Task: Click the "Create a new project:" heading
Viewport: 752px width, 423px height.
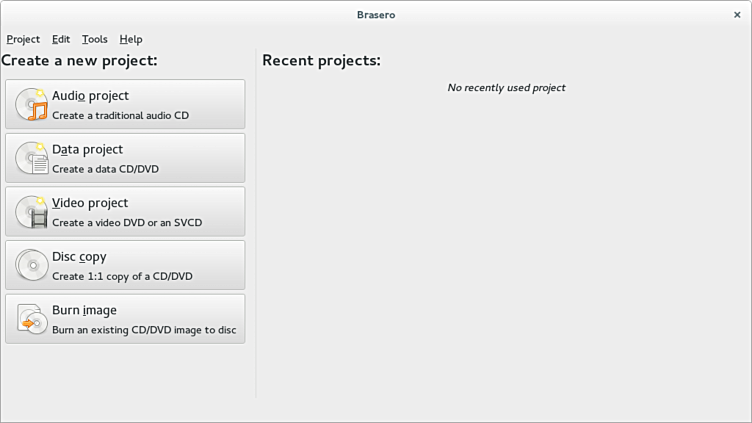Action: tap(80, 61)
